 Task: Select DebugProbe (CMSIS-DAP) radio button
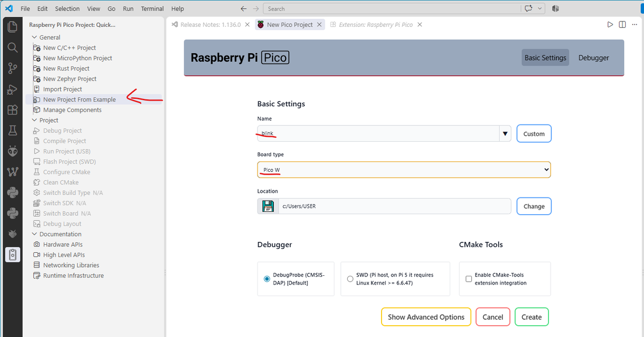click(267, 279)
